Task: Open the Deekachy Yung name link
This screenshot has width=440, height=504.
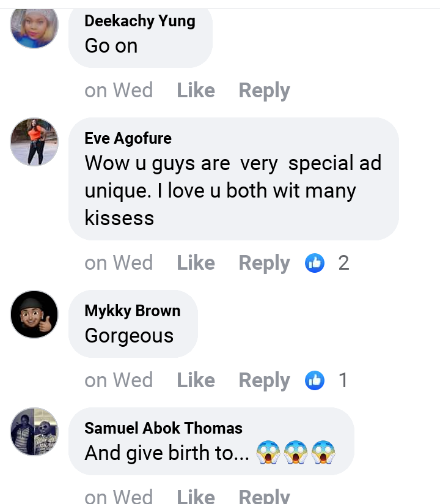Action: pos(140,21)
